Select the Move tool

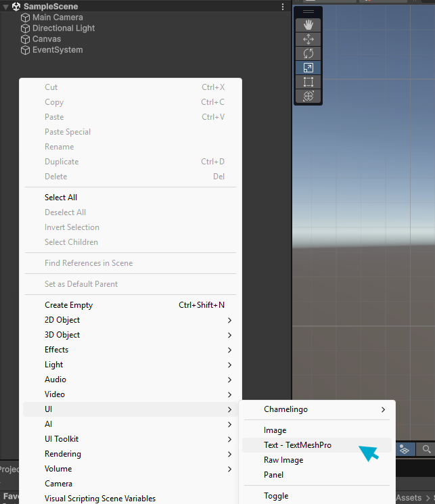(308, 39)
